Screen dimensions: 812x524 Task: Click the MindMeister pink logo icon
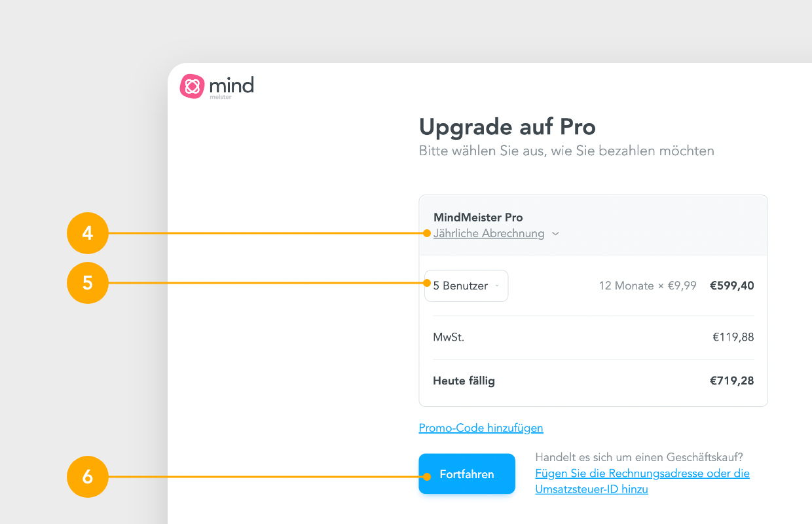(x=193, y=86)
